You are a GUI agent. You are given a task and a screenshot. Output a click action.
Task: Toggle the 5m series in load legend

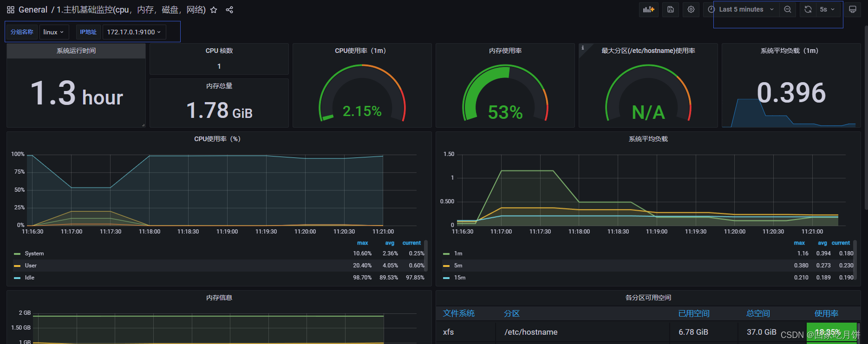click(x=458, y=266)
